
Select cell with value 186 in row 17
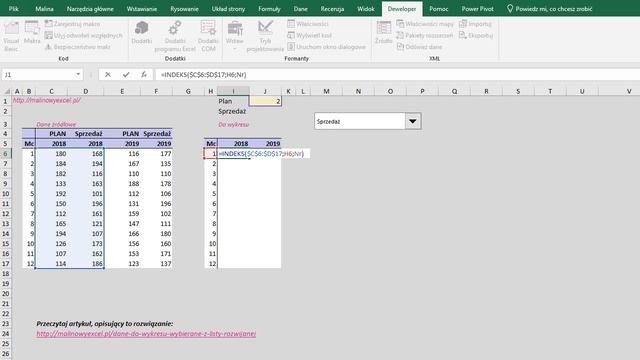point(86,264)
